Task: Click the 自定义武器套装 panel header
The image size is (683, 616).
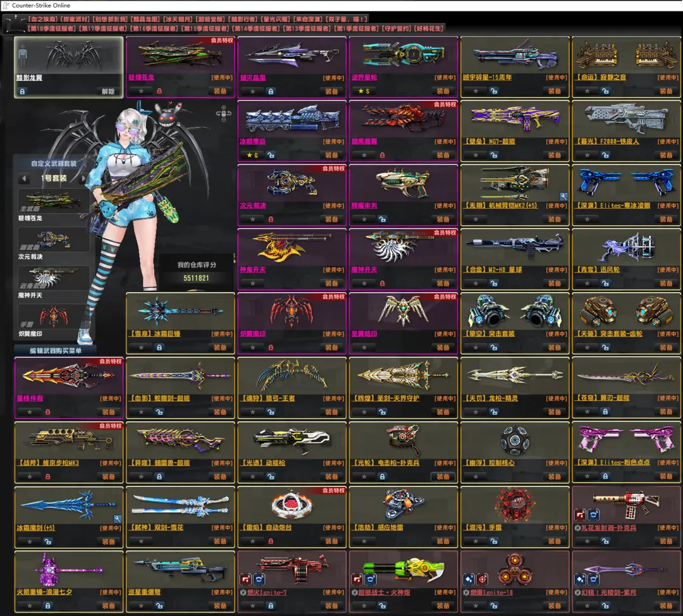Action: click(x=53, y=163)
